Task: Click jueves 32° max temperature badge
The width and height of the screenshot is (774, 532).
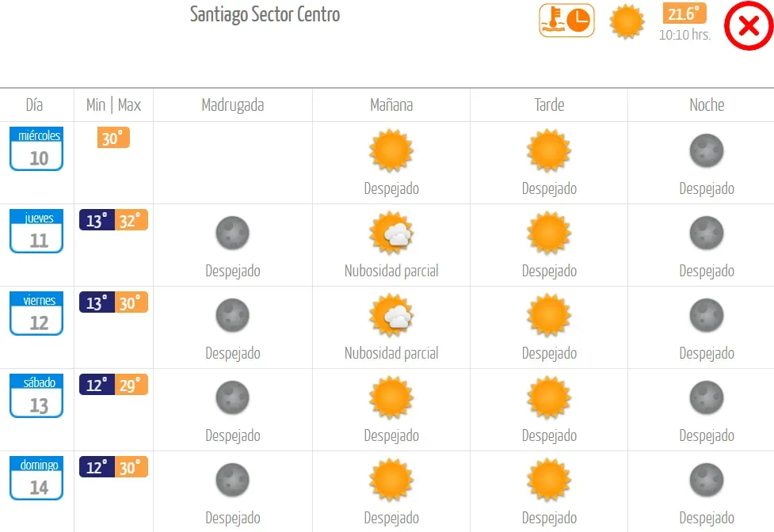Action: (132, 220)
